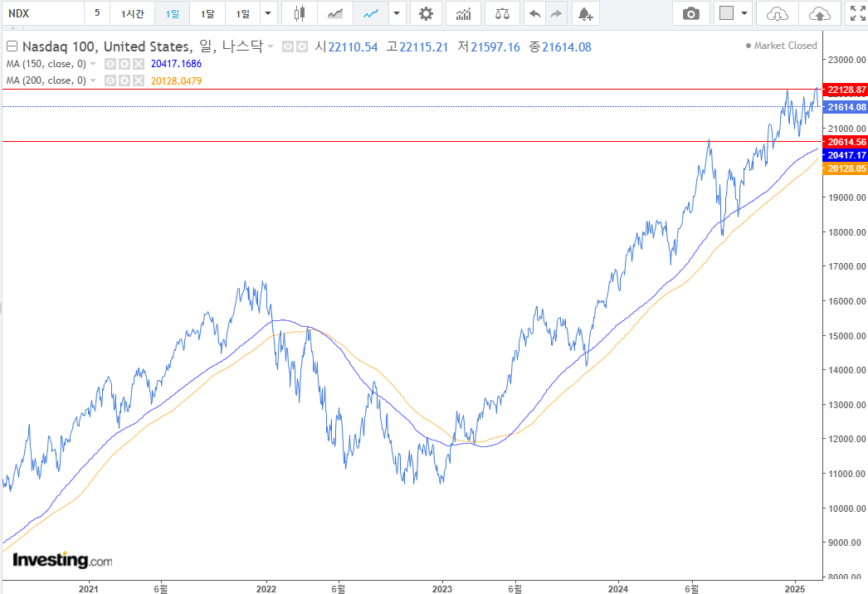Image resolution: width=868 pixels, height=594 pixels.
Task: Click the NDX symbol search field
Action: 43,13
